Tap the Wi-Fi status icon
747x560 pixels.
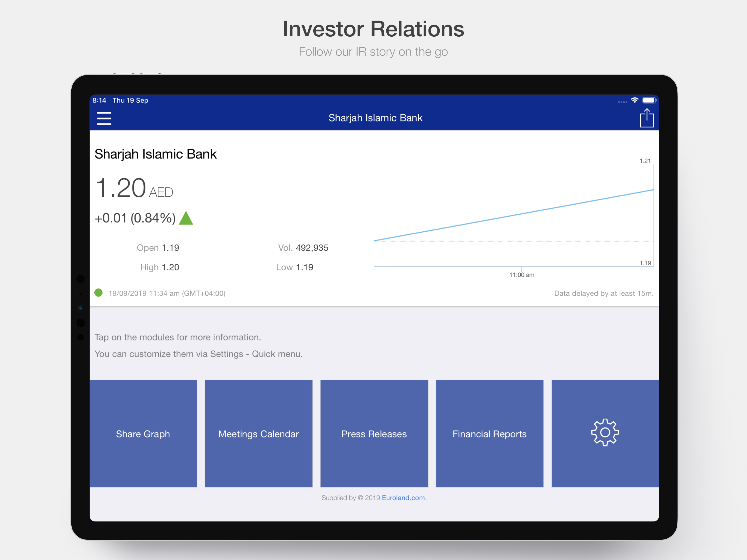point(635,100)
